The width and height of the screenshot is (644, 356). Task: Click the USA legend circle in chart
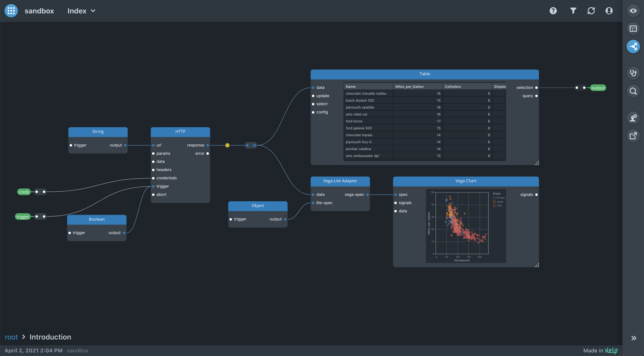[x=494, y=205]
